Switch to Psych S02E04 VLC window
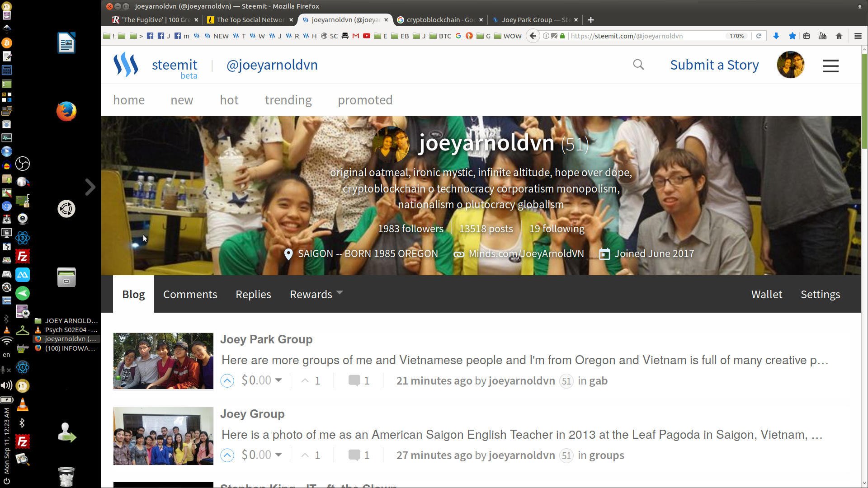Image resolution: width=868 pixels, height=488 pixels. pyautogui.click(x=66, y=330)
